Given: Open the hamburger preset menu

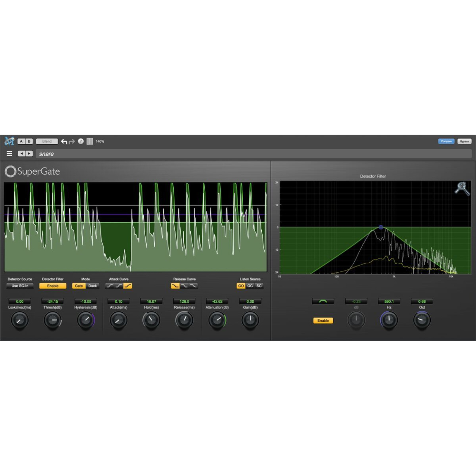Looking at the screenshot, I should 9,154.
